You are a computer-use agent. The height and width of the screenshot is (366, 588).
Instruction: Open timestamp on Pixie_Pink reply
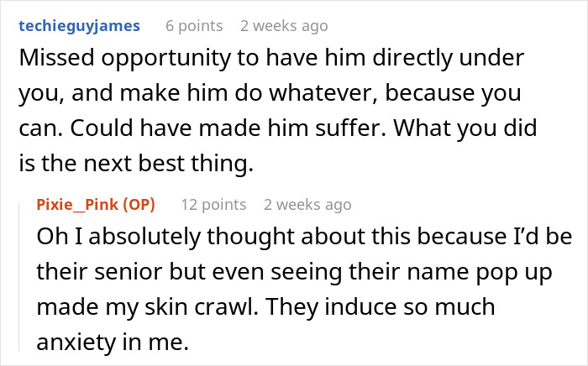pyautogui.click(x=307, y=205)
